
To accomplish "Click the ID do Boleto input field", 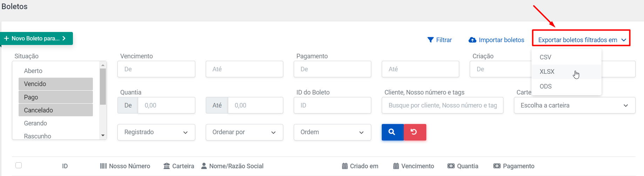I will (332, 105).
